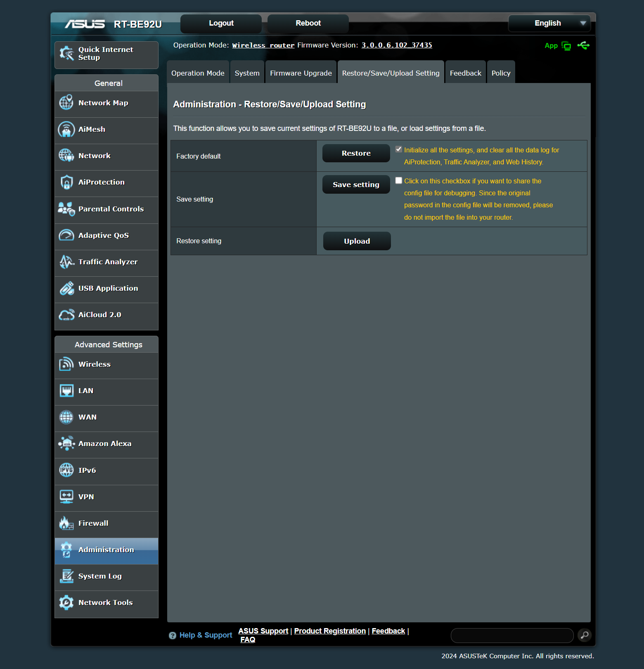Screen dimensions: 644x669
Task: Click the Help & Support text
Action: click(206, 635)
